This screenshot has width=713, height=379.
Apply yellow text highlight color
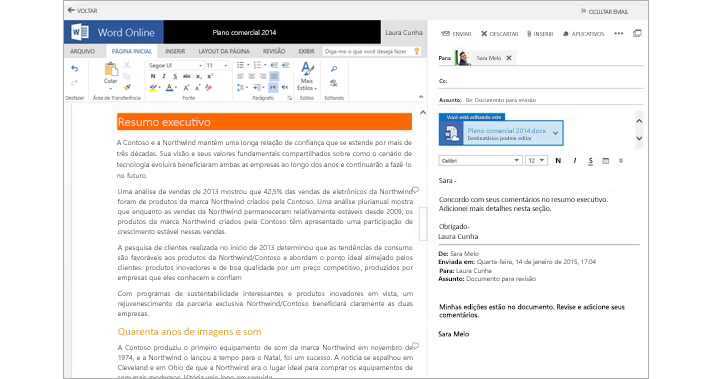click(153, 87)
